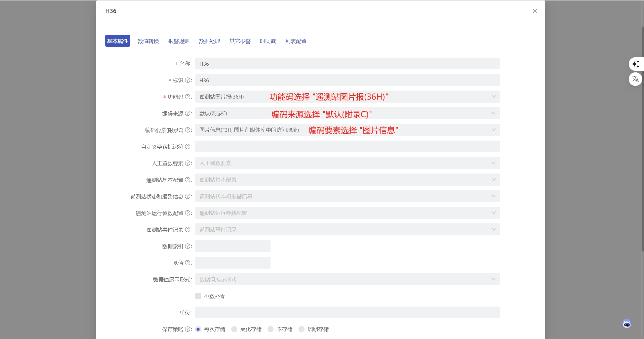Close the H36 dialog
The image size is (644, 339).
[x=535, y=11]
